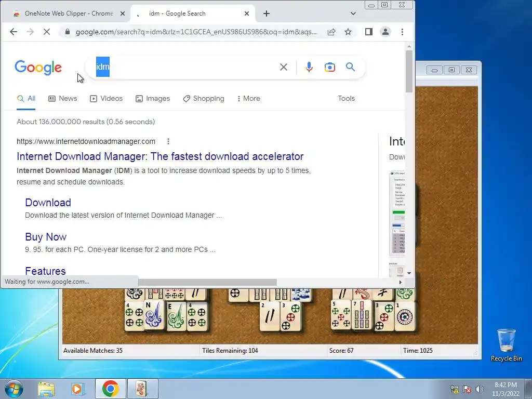This screenshot has width=532, height=399.
Task: Open Chrome profile avatar
Action: tap(385, 32)
